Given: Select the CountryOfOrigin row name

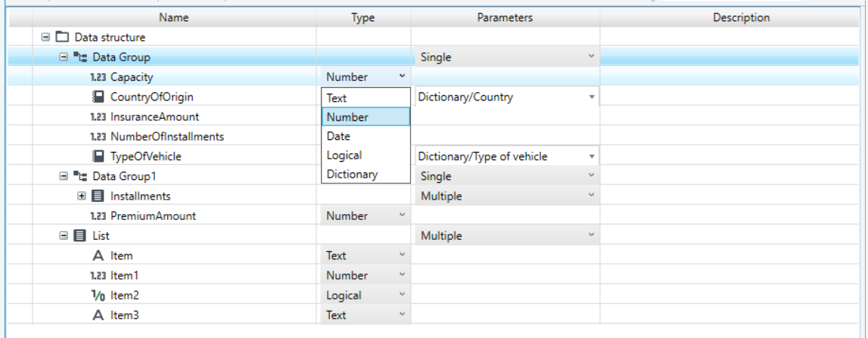Looking at the screenshot, I should point(152,97).
